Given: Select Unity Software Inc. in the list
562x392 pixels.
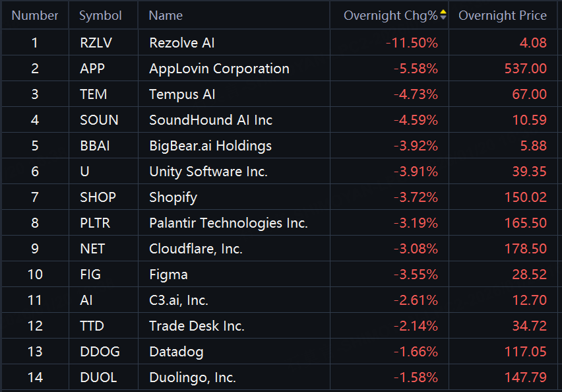Looking at the screenshot, I should [x=208, y=172].
